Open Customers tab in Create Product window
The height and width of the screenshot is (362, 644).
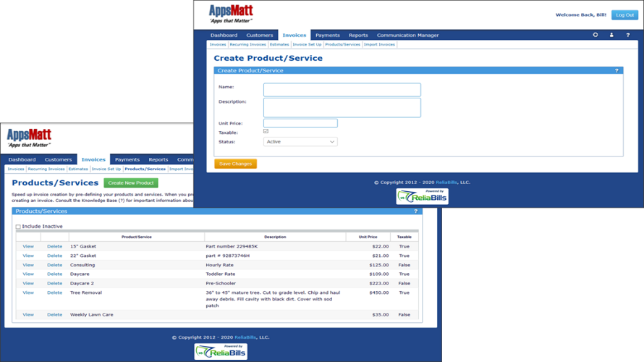(x=260, y=35)
